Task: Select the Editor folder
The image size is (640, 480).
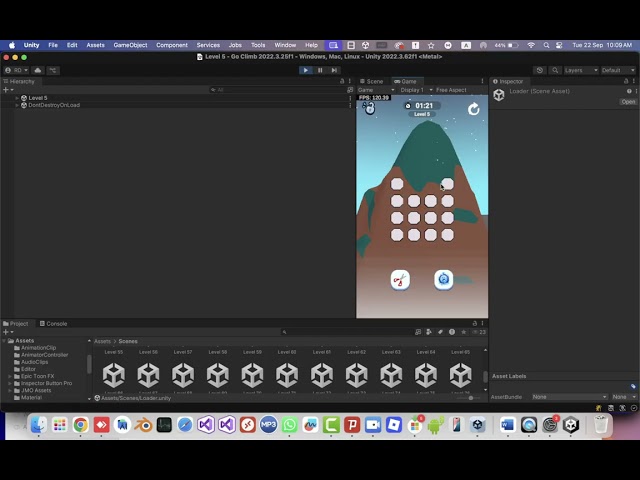Action: 28,369
